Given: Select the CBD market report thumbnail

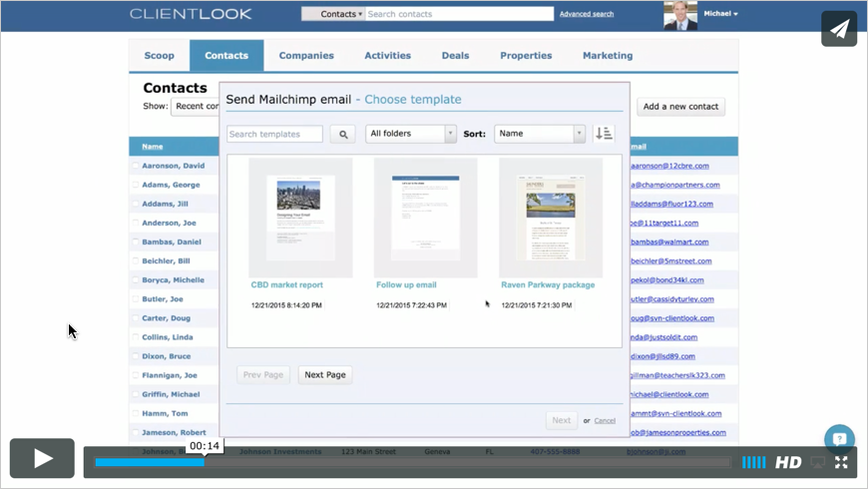Looking at the screenshot, I should (x=300, y=218).
